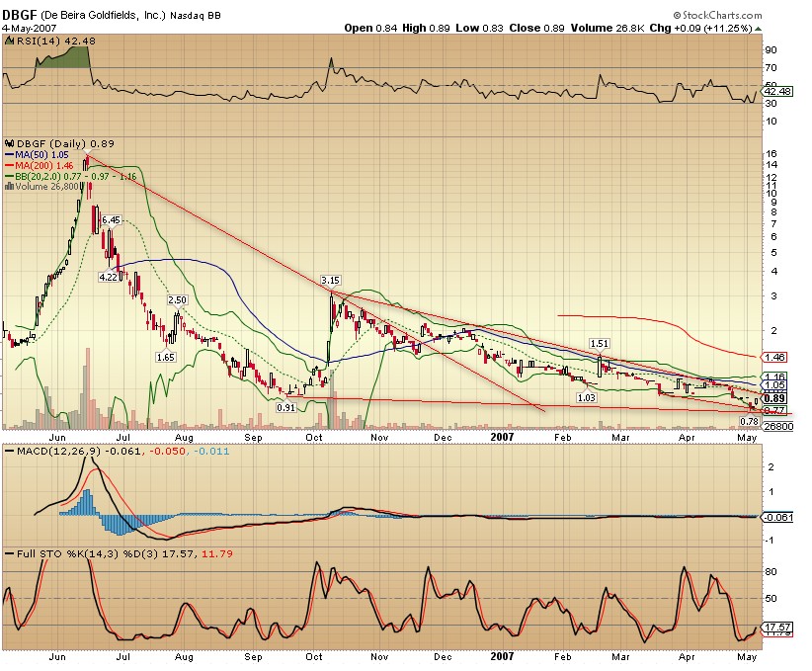Click the 6.45 price annotation
Viewport: 812px width, 671px height.
[x=111, y=220]
